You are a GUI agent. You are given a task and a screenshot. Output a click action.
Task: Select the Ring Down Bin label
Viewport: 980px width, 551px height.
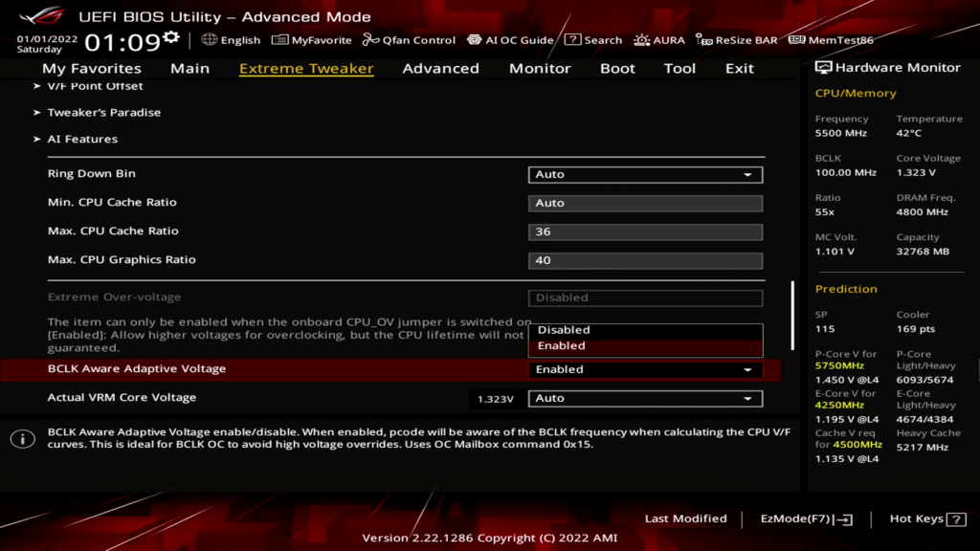[91, 174]
